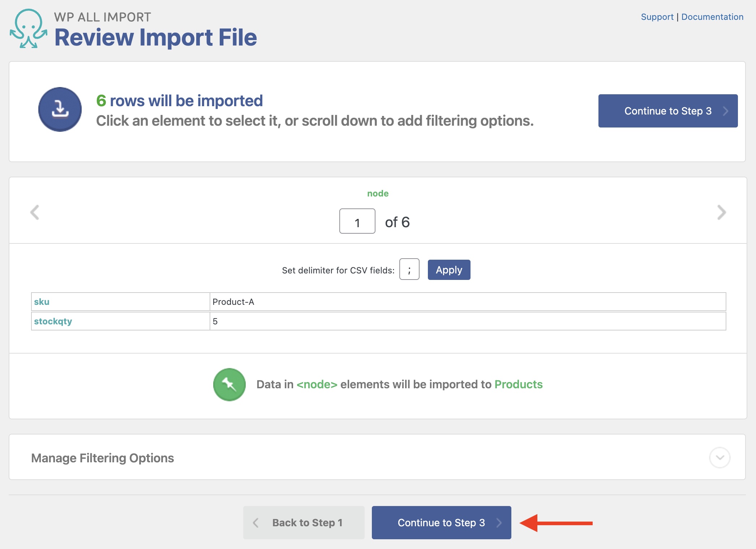Viewport: 756px width, 549px height.
Task: Click the blue import download circle icon
Action: (x=60, y=109)
